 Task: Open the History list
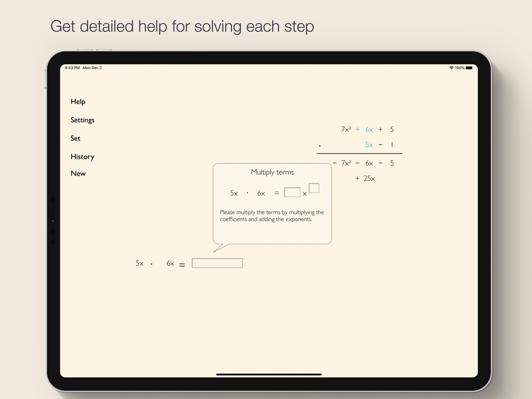[82, 157]
